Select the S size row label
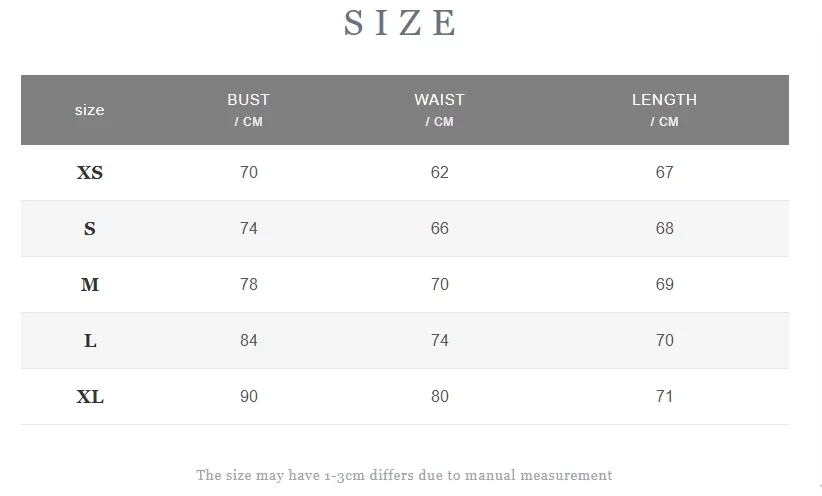Viewport: 822px width, 496px height. pos(90,229)
